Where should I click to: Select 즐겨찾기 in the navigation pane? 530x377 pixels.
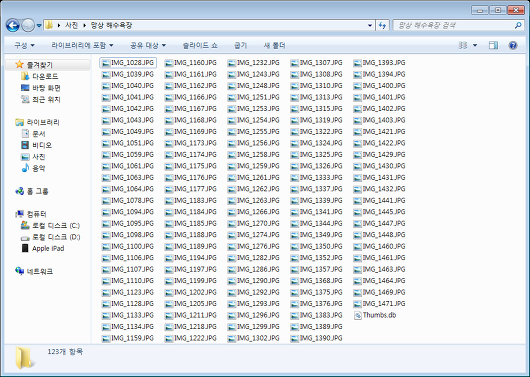tap(40, 65)
